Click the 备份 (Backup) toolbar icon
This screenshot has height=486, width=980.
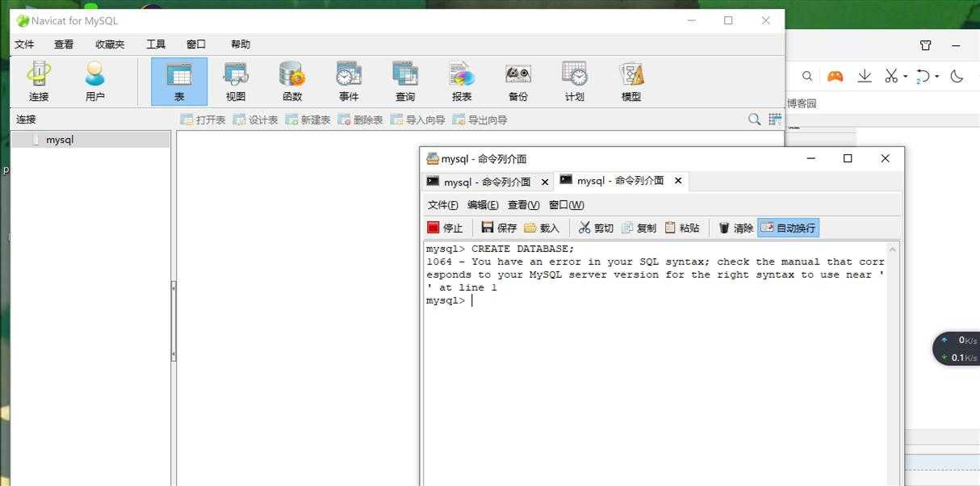(518, 82)
